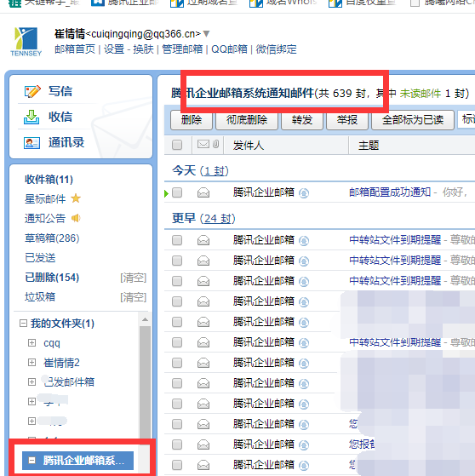Check the third 中转站文件到期提醒 email checkbox
The height and width of the screenshot is (476, 475).
tap(177, 281)
